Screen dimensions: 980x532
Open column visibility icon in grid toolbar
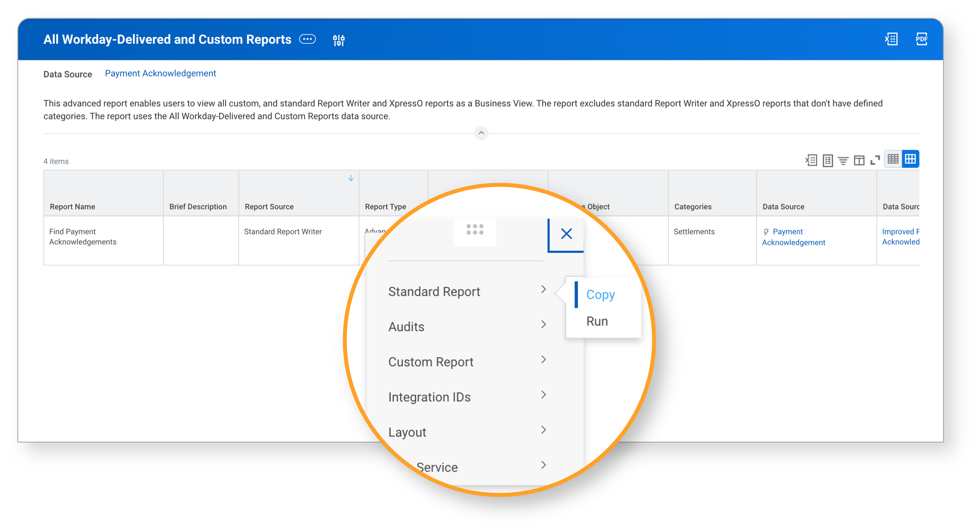(x=859, y=160)
